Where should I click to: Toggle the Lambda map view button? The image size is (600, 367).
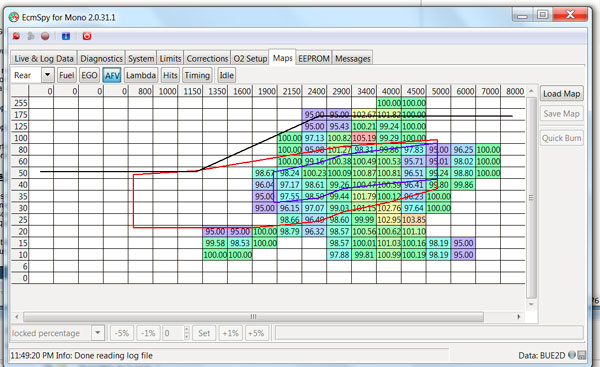point(141,75)
